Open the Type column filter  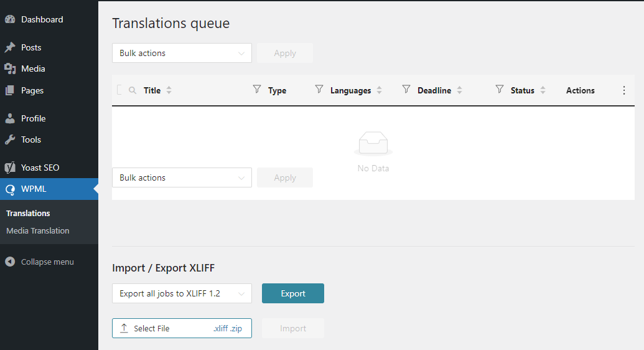pos(257,90)
